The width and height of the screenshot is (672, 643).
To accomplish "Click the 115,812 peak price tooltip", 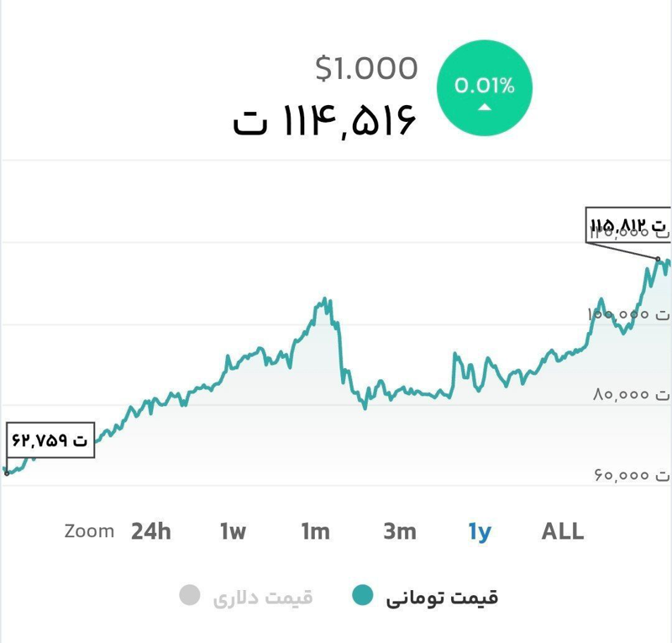I will tap(628, 225).
